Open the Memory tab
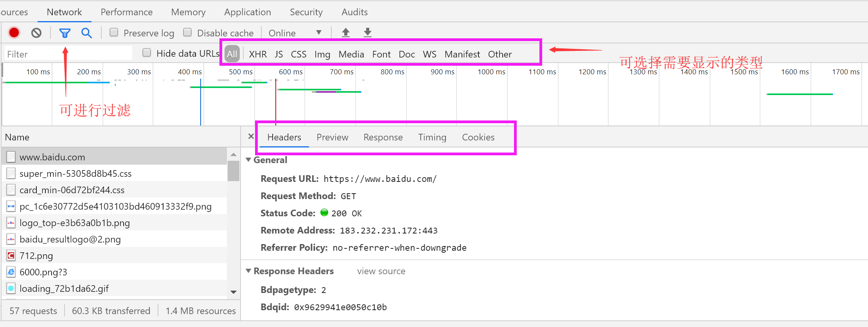The height and width of the screenshot is (327, 868). (x=188, y=12)
